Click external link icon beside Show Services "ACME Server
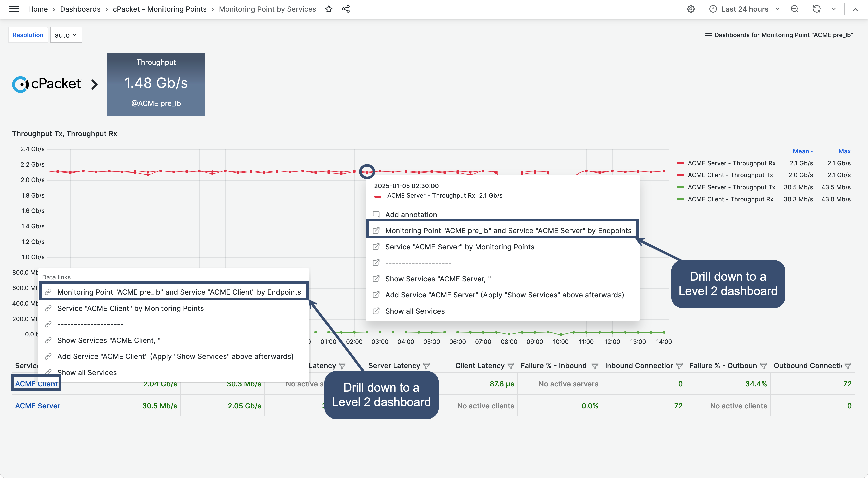Image resolution: width=868 pixels, height=478 pixels. tap(376, 279)
